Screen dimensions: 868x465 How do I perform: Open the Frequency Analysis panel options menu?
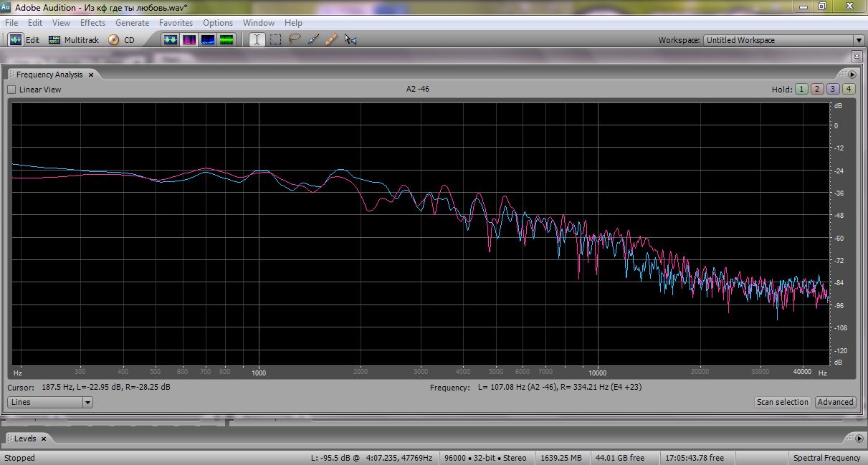(852, 75)
